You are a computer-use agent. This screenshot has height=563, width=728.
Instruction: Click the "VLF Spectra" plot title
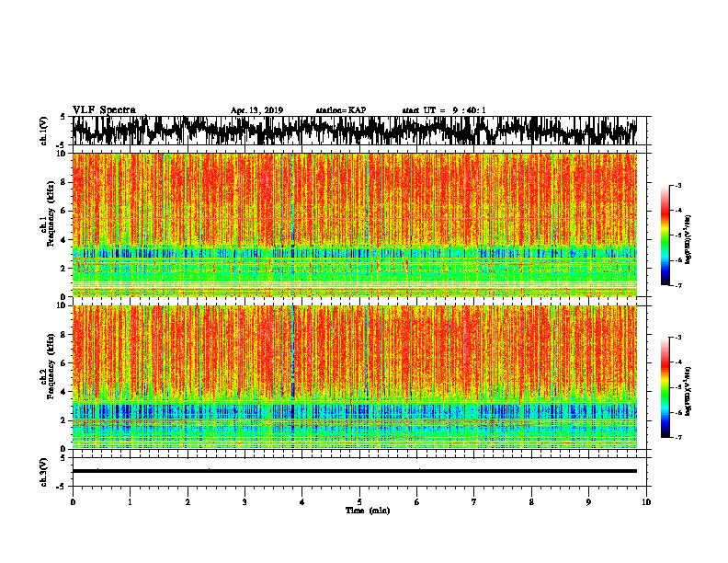[x=104, y=110]
